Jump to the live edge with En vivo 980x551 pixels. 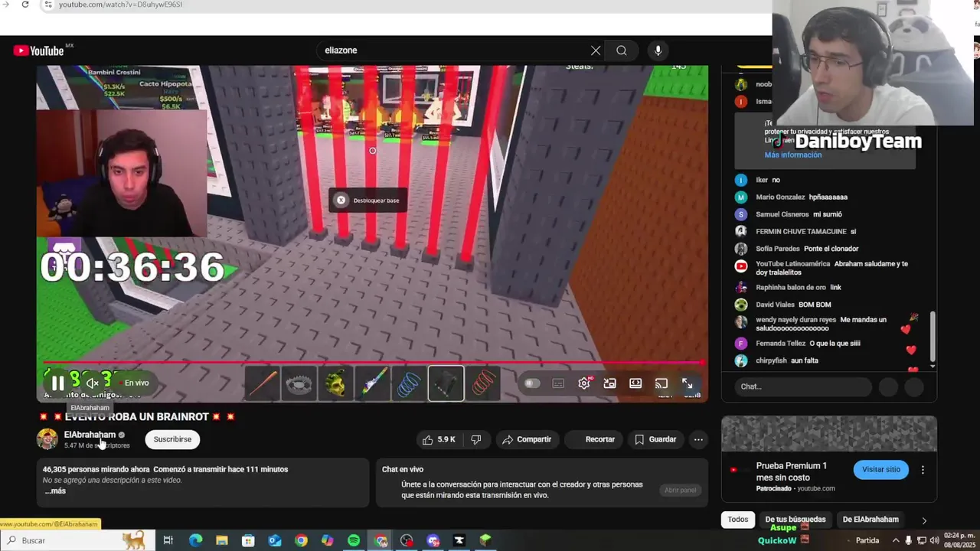coord(136,383)
